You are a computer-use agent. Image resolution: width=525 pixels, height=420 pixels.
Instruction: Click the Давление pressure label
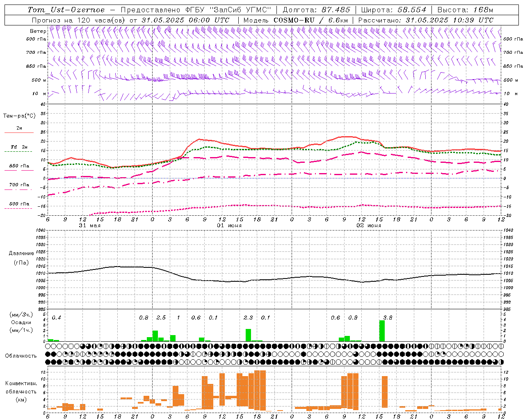coord(21,253)
